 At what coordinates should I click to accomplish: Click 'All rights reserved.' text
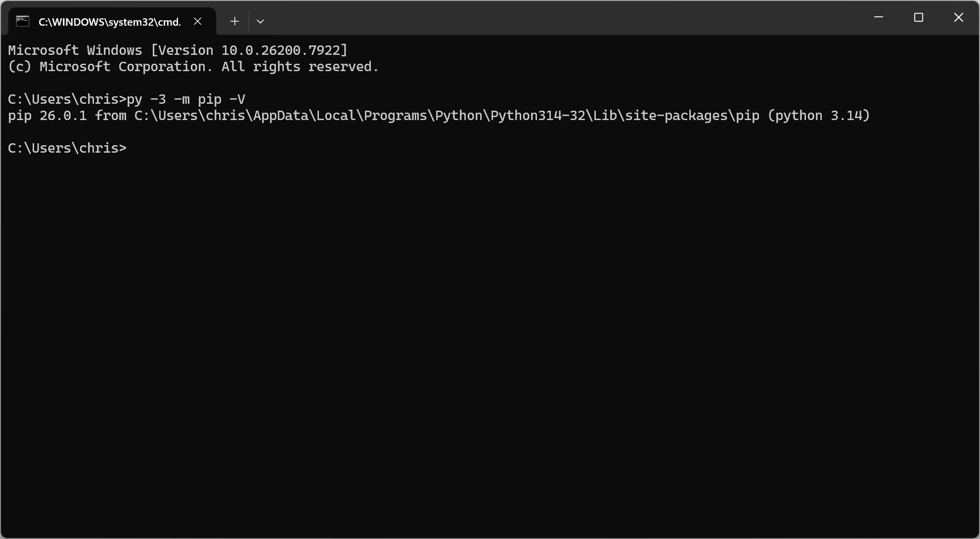[x=300, y=67]
